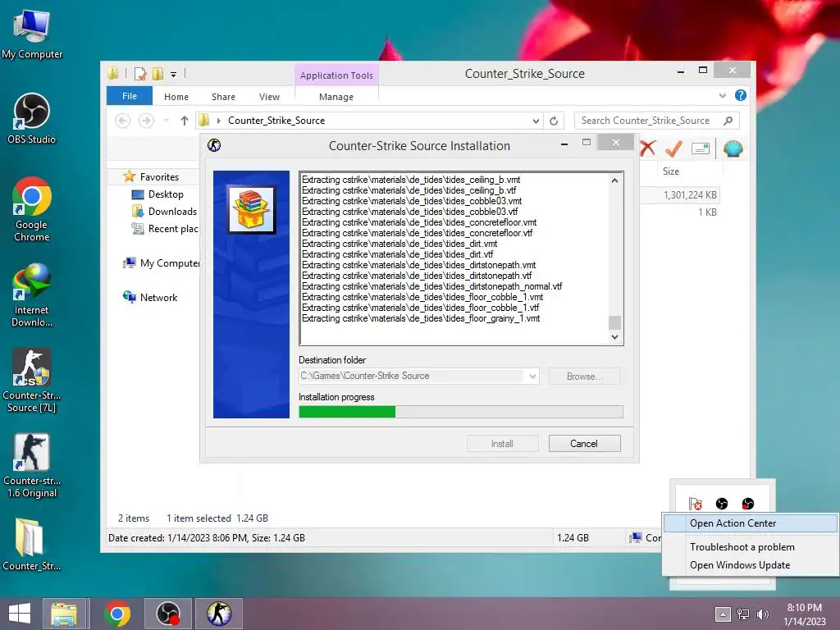Launch the OBS Studio desktop shortcut
This screenshot has width=840, height=630.
(32, 118)
